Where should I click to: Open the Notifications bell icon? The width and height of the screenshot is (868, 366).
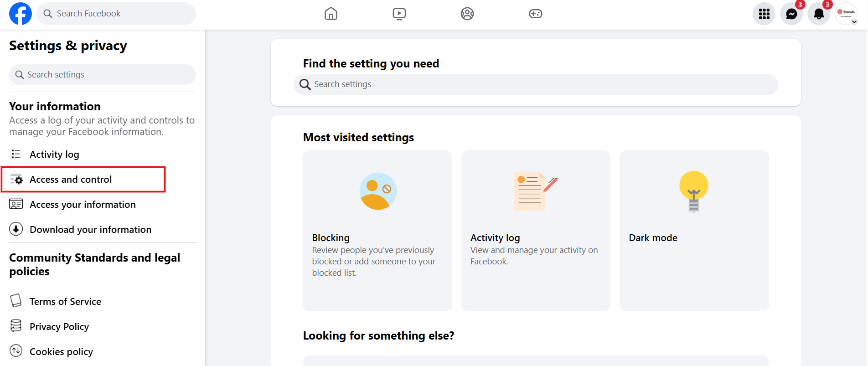(819, 14)
